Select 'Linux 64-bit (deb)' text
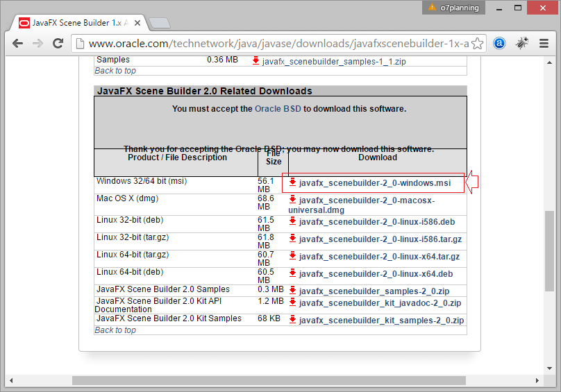This screenshot has height=392, width=561. coord(130,272)
